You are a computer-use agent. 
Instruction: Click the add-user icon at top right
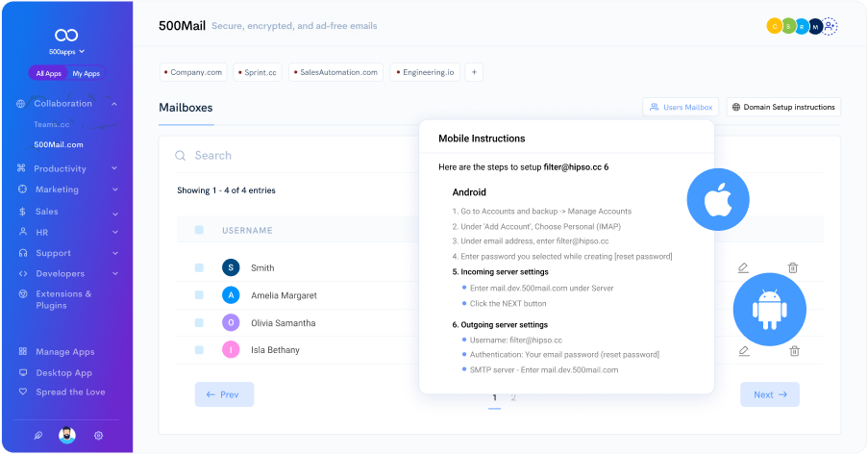[831, 27]
